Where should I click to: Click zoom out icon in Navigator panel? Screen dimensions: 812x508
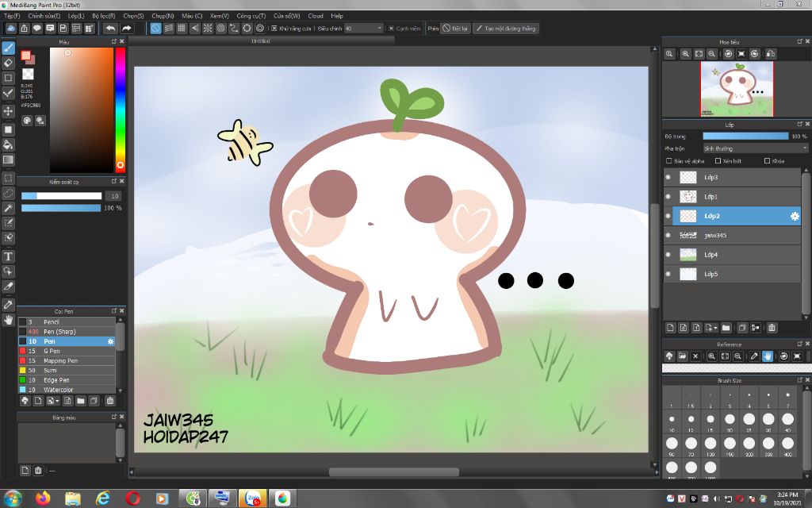coord(712,54)
